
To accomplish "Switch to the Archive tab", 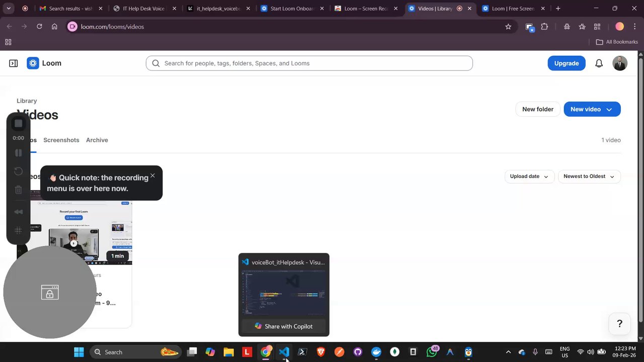I will coord(97,140).
